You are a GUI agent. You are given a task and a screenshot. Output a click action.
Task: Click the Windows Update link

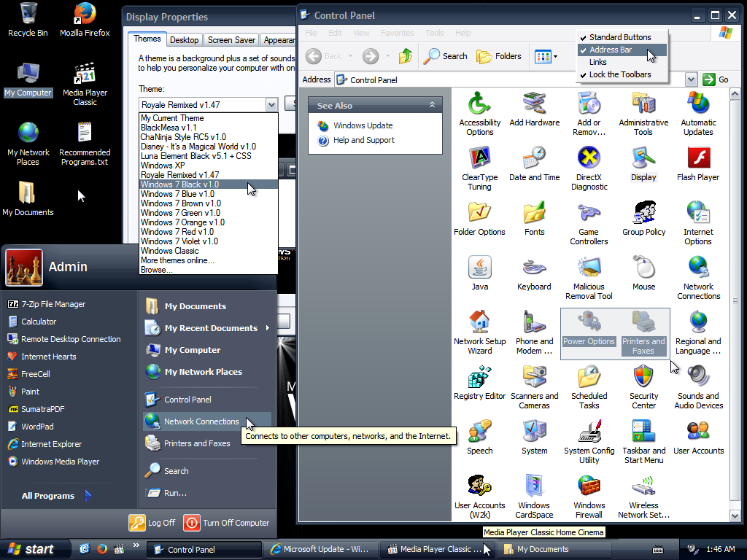[x=363, y=125]
